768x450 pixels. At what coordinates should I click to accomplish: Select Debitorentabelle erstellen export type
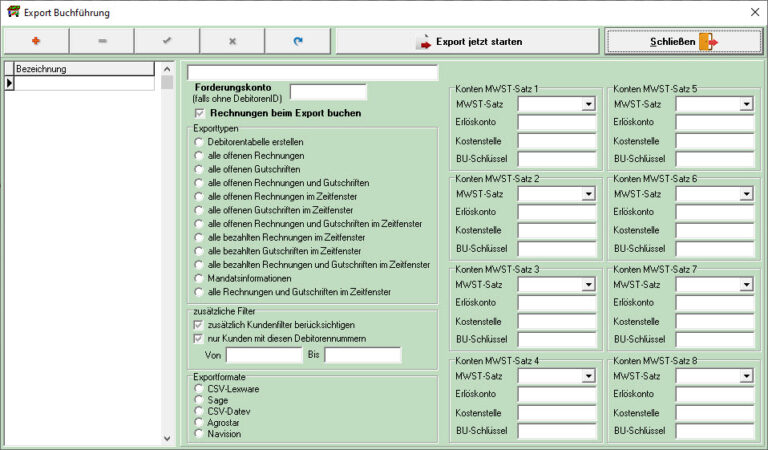click(x=198, y=142)
